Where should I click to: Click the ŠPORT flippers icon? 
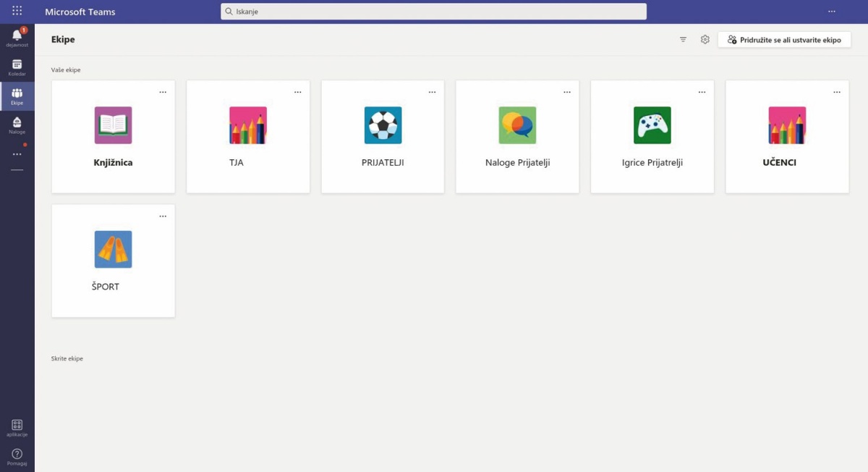pos(114,250)
